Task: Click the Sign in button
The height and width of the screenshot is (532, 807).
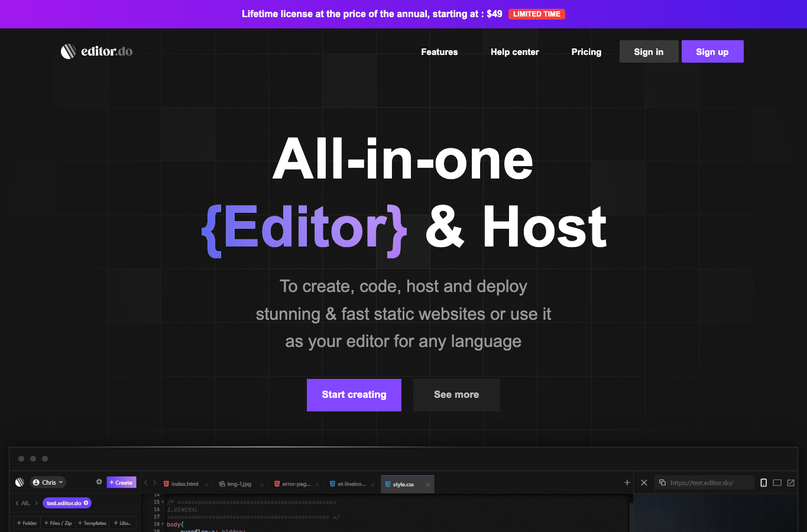Action: (x=649, y=51)
